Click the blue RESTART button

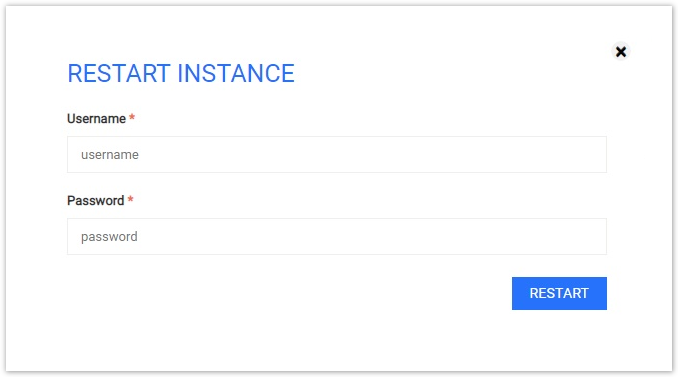[559, 293]
